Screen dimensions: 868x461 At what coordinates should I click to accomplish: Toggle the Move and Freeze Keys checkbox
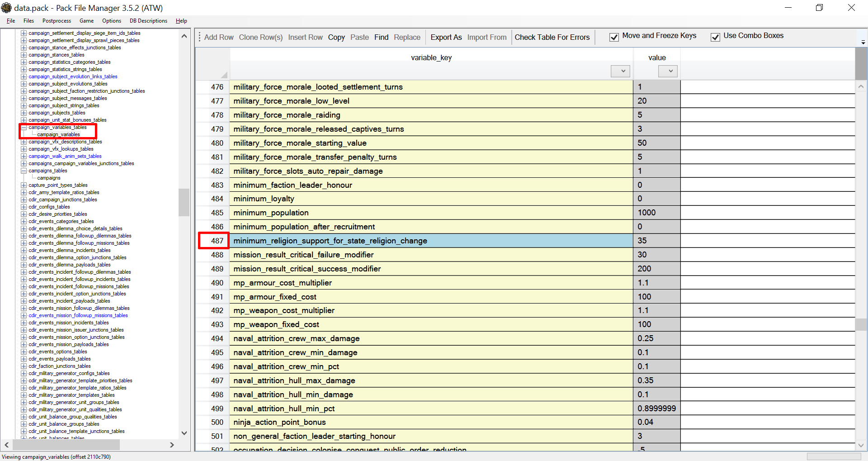click(x=614, y=37)
